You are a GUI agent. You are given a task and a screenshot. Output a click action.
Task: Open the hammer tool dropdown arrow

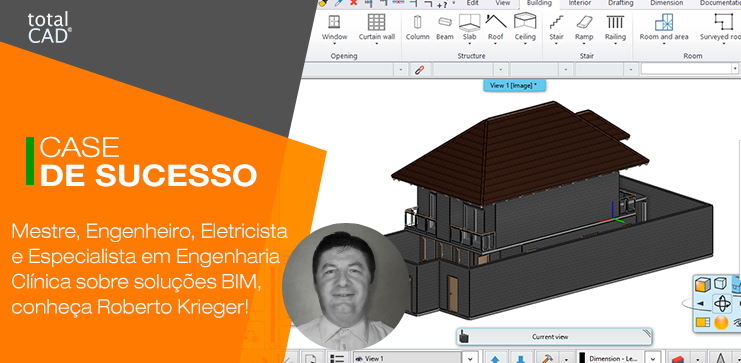pos(567,359)
